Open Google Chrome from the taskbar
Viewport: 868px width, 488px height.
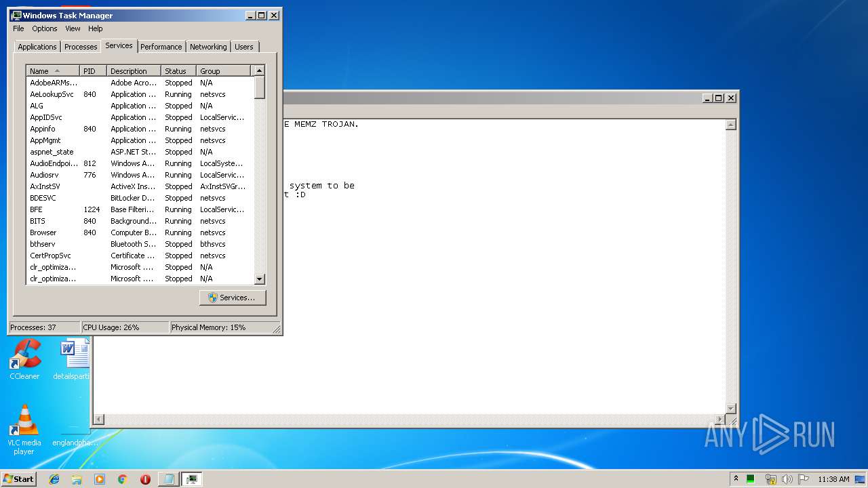pyautogui.click(x=123, y=479)
